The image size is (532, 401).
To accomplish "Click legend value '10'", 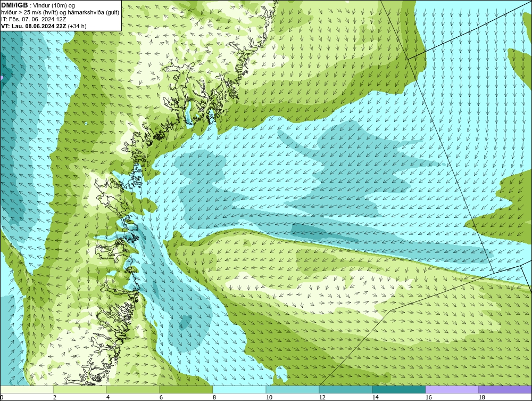I will coord(269,397).
